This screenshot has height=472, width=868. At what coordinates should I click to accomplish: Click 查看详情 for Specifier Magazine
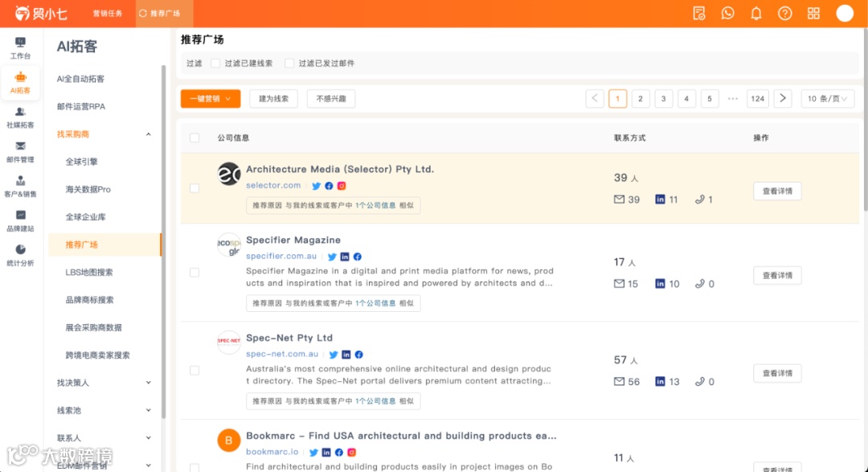click(777, 275)
